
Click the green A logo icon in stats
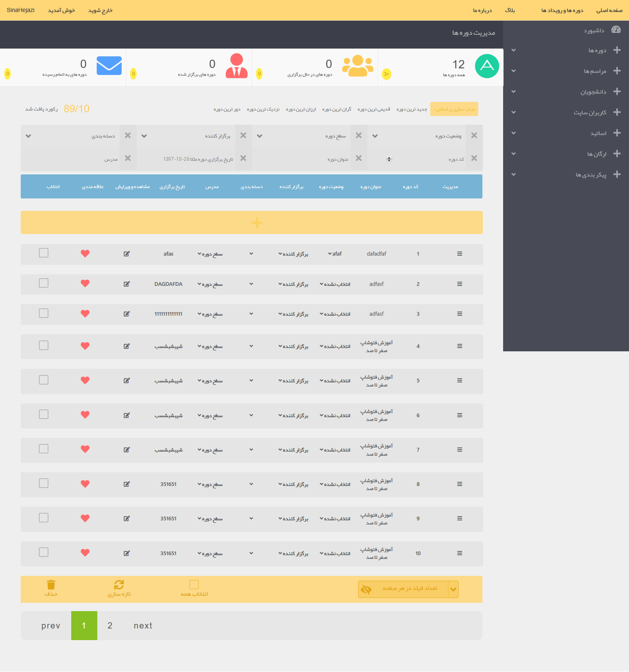pyautogui.click(x=487, y=66)
